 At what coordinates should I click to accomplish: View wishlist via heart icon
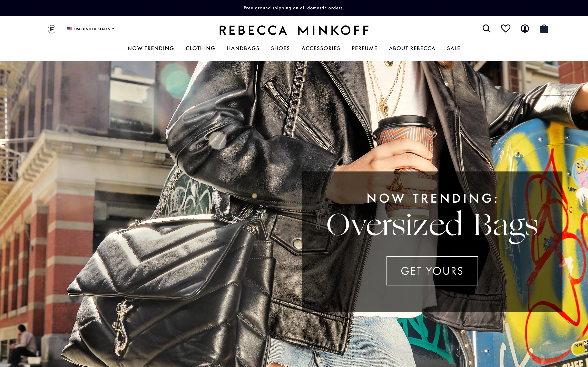click(x=506, y=29)
